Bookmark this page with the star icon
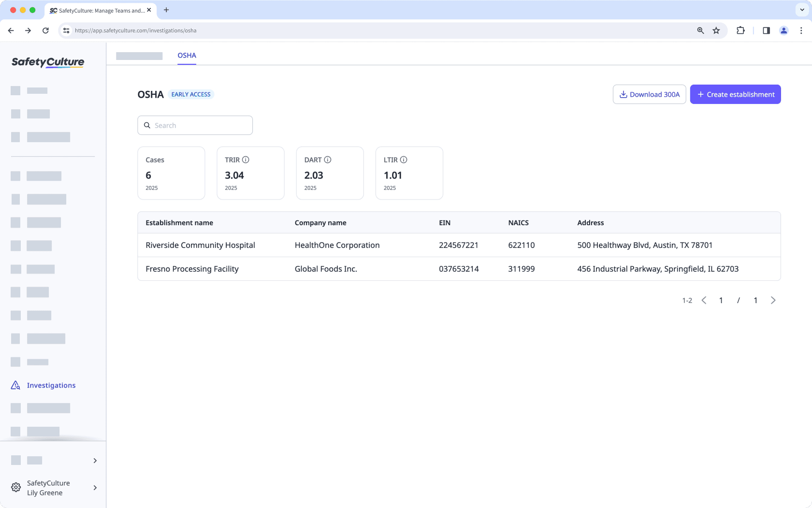Screen dimensions: 812x508 click(x=716, y=30)
